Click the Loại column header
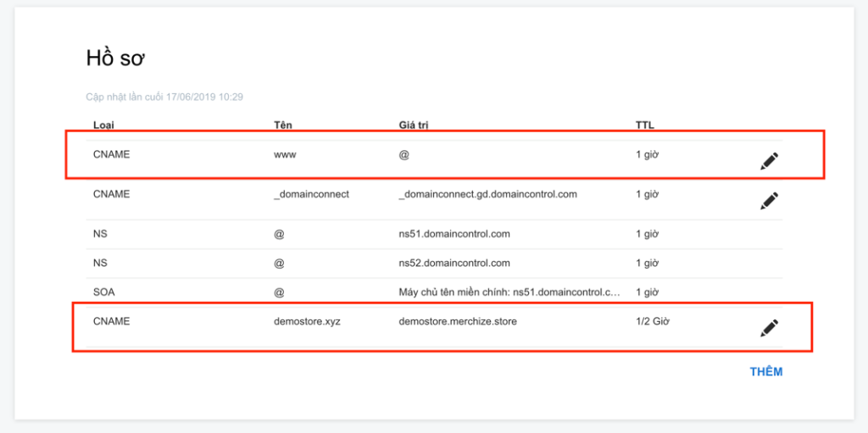 click(x=103, y=125)
